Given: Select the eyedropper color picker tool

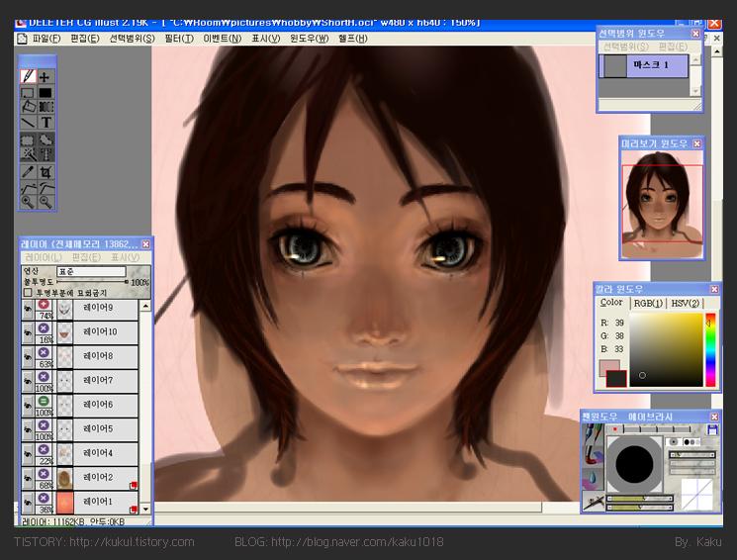Looking at the screenshot, I should (x=28, y=171).
